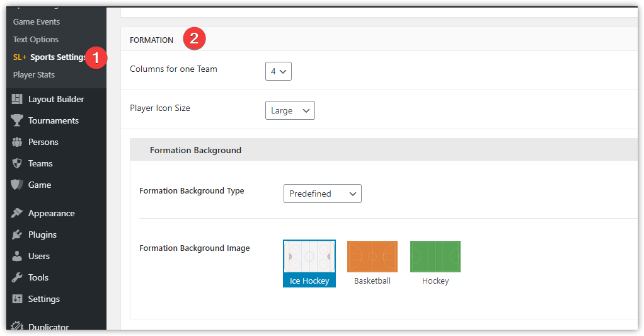Open SL+ Sports Settings submenu item

coord(49,57)
